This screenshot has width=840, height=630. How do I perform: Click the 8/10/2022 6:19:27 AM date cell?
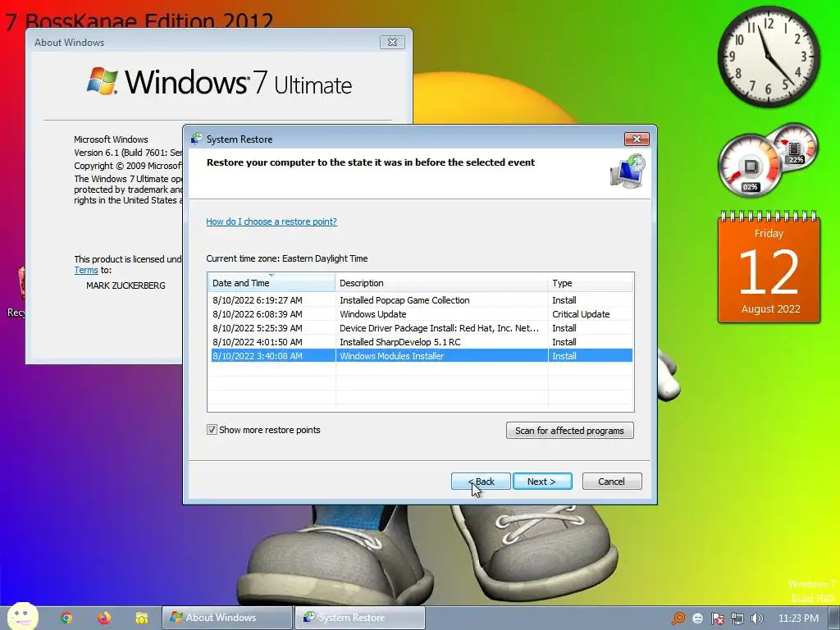coord(257,300)
